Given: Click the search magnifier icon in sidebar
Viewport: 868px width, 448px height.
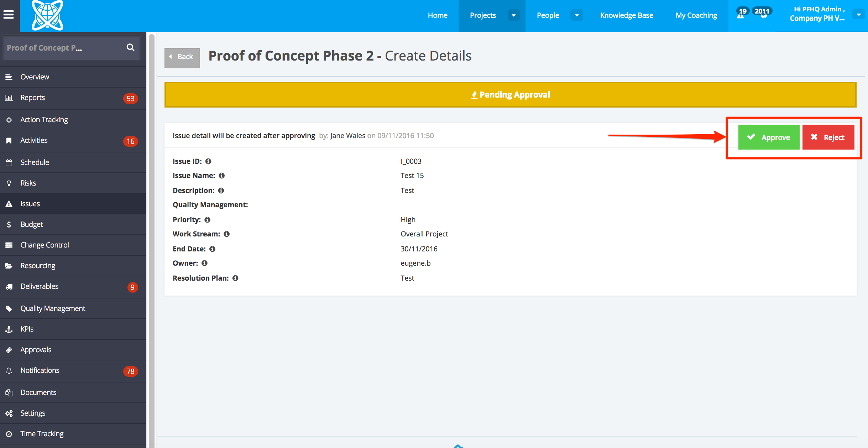Looking at the screenshot, I should tap(130, 47).
